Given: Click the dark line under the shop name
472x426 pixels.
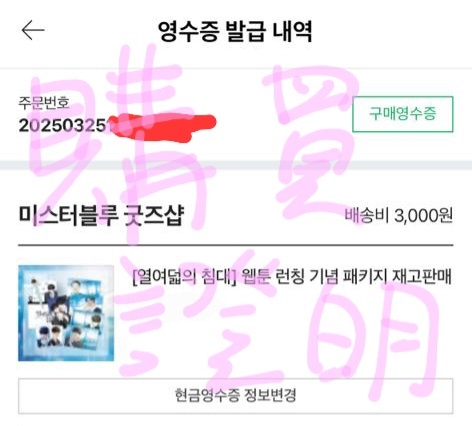Looking at the screenshot, I should pos(236,245).
